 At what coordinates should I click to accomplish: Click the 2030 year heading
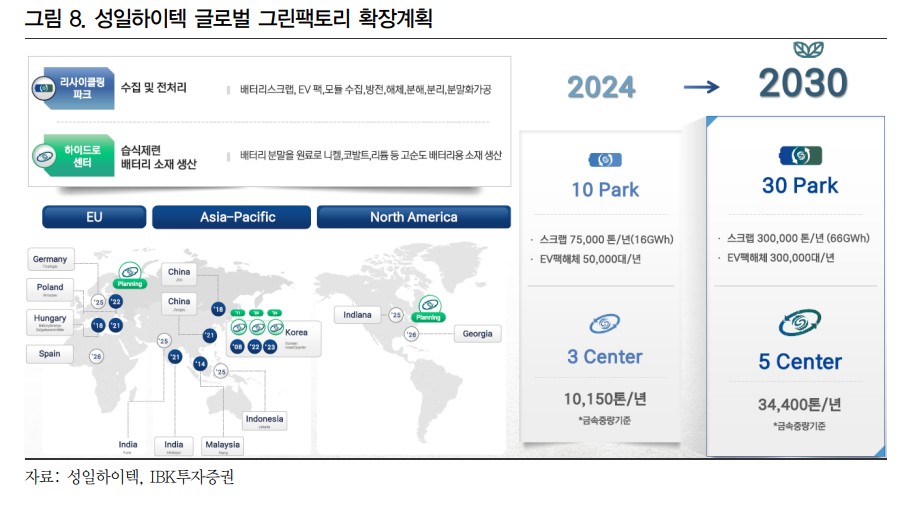pos(803,83)
